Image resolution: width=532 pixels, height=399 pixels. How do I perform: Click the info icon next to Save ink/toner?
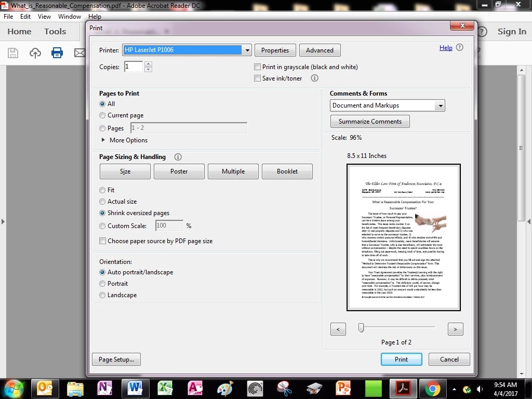pyautogui.click(x=314, y=78)
